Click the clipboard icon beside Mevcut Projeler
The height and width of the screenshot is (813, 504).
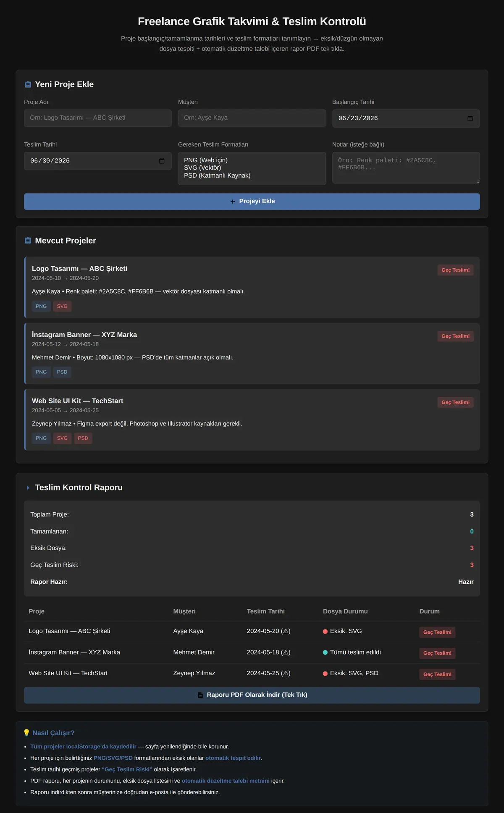tap(28, 241)
